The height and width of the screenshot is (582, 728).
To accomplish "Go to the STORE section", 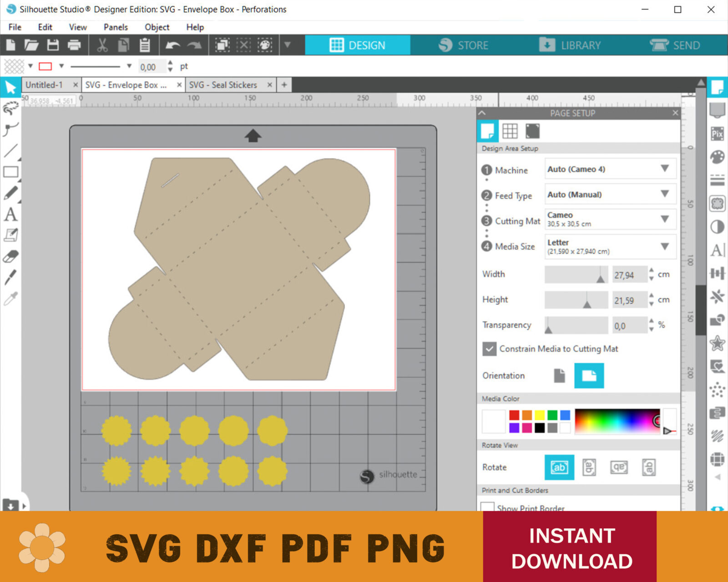I will tap(463, 45).
